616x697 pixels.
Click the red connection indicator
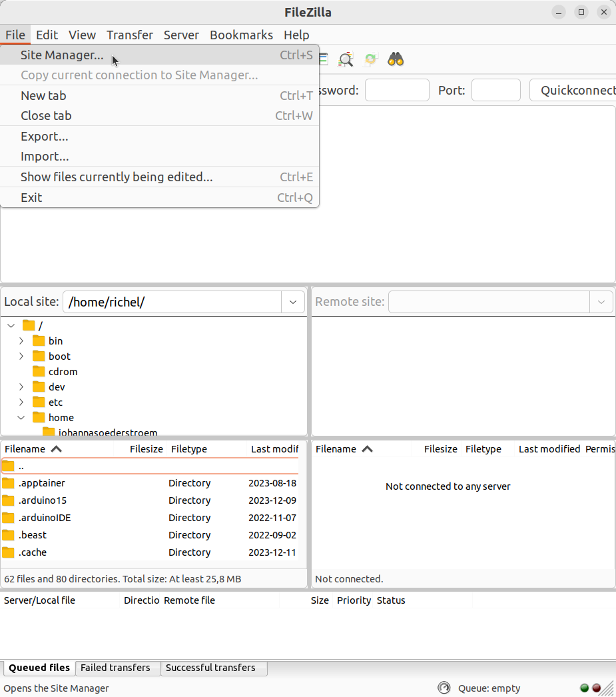597,688
